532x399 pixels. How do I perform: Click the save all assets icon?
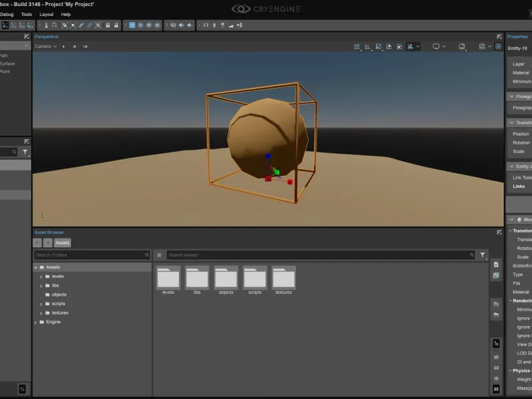click(x=496, y=275)
